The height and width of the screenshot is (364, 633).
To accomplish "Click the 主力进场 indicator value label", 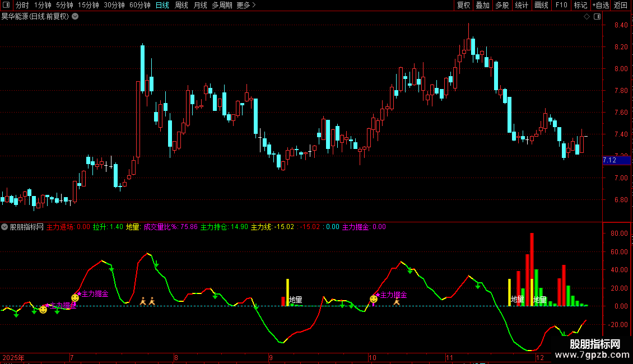I will pyautogui.click(x=68, y=227).
